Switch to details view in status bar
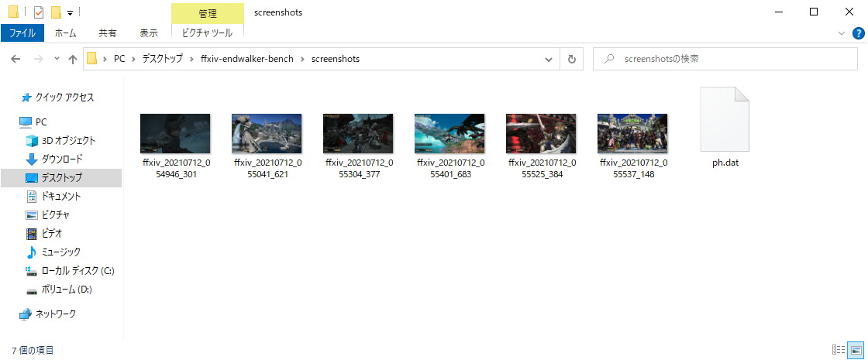Image resolution: width=868 pixels, height=360 pixels. [x=838, y=350]
